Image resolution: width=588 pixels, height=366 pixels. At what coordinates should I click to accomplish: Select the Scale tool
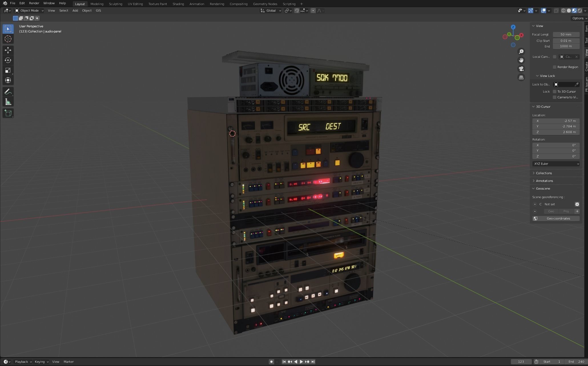(8, 70)
